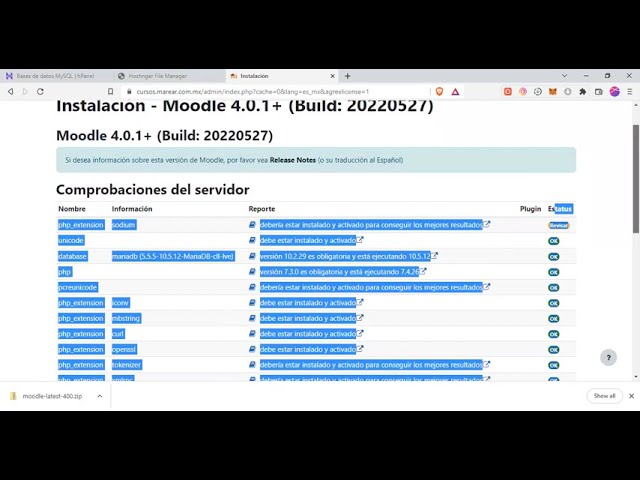Open the sodium row documentation book icon
This screenshot has height=480, width=640.
(252, 225)
